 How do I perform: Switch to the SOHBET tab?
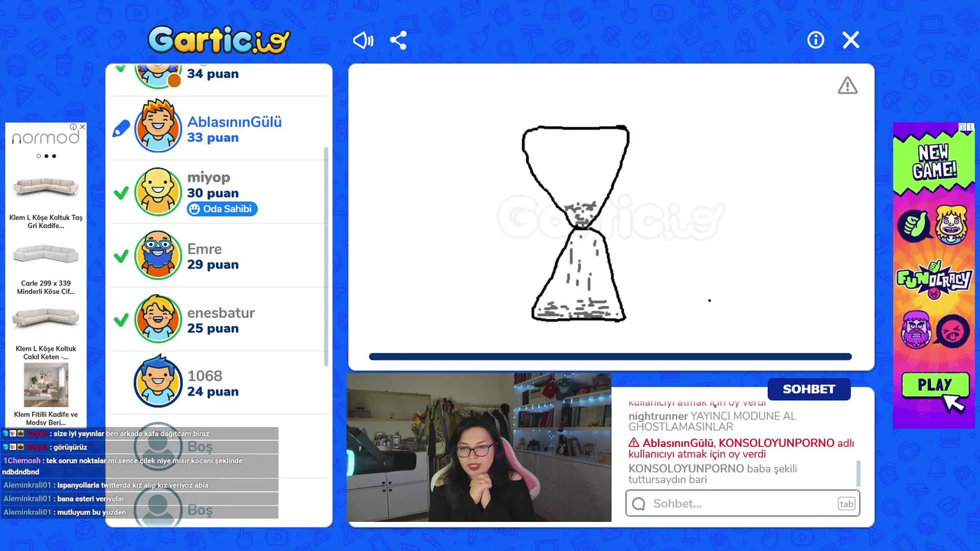[x=808, y=389]
